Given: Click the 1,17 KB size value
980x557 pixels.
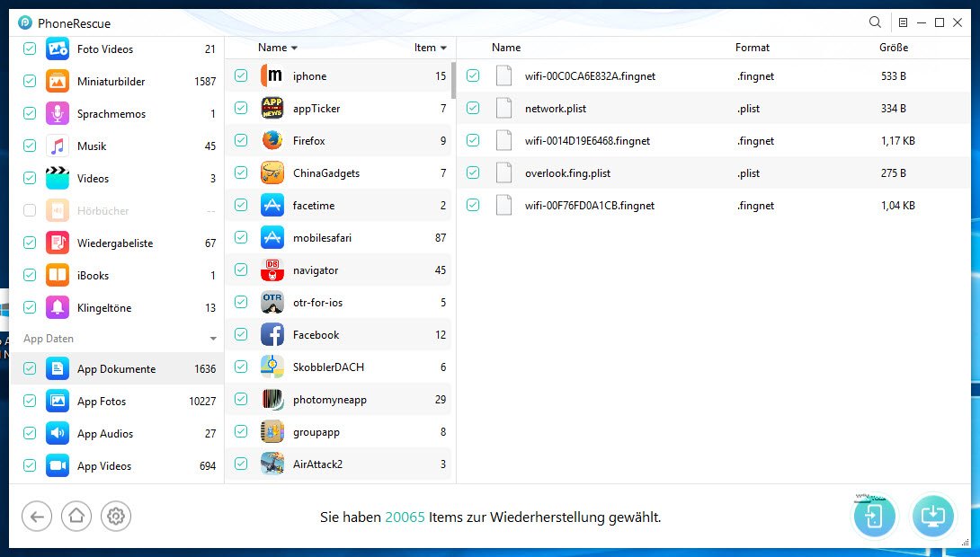Looking at the screenshot, I should tap(898, 140).
